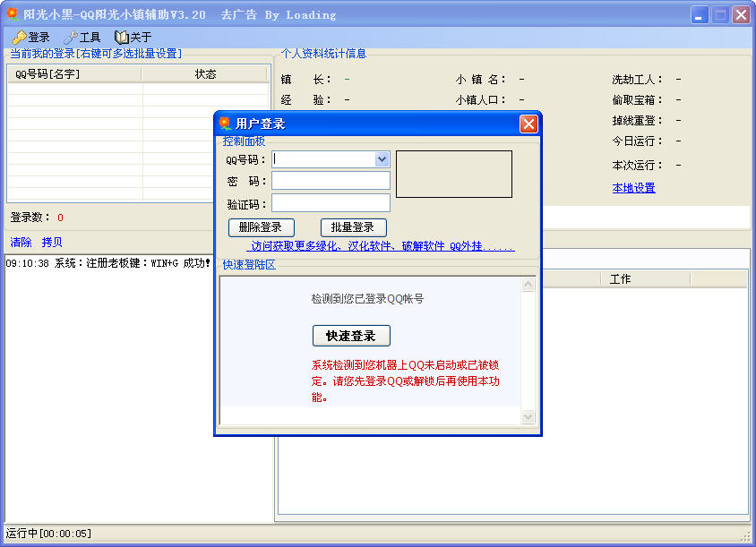Image resolution: width=756 pixels, height=547 pixels.
Task: Open the 本地设置 link
Action: click(x=633, y=188)
